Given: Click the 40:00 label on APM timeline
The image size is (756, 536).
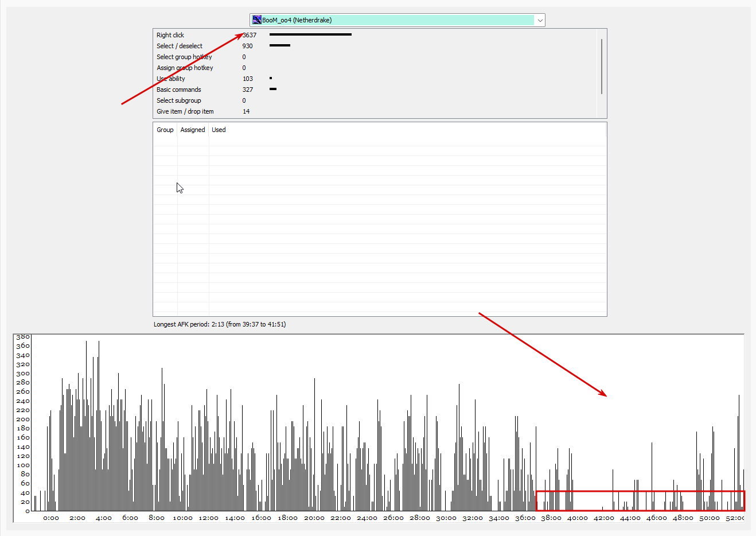Looking at the screenshot, I should tap(578, 518).
